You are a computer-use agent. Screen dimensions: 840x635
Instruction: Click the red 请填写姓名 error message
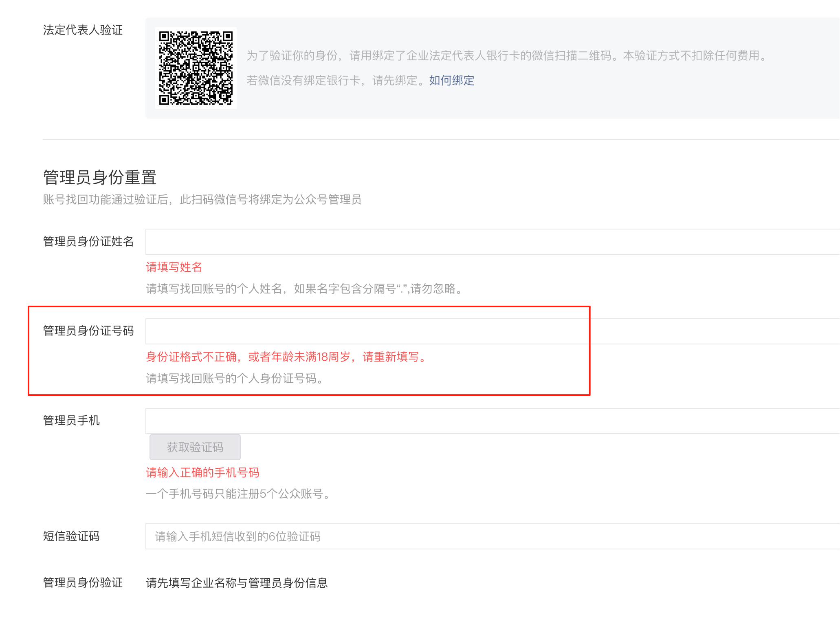[x=174, y=267]
